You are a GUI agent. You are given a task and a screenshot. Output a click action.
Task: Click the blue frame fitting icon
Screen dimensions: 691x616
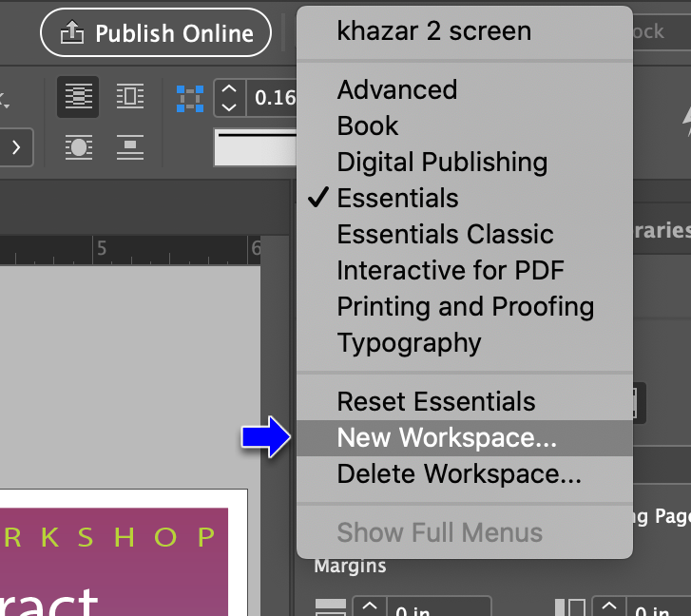[x=190, y=99]
